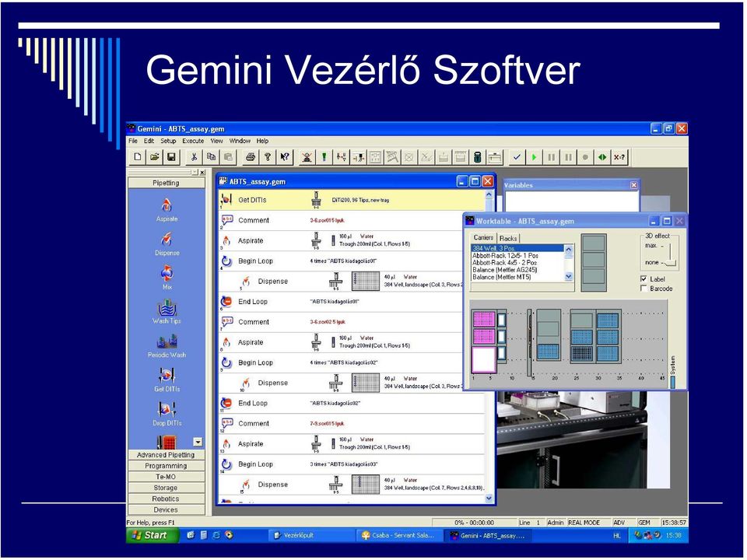Select the comment row "3-6.sor01 5 lyuk"

(x=352, y=220)
